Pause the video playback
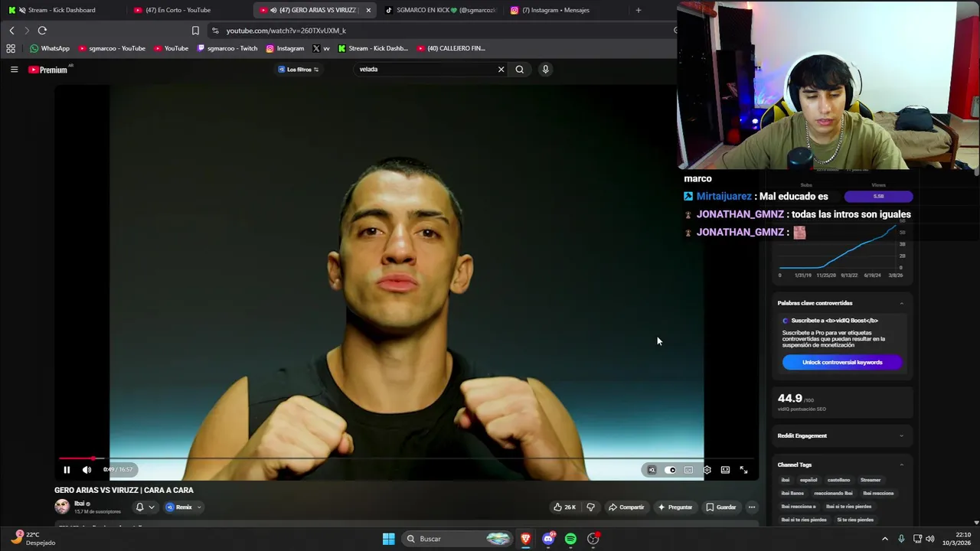The width and height of the screenshot is (980, 551). point(67,470)
